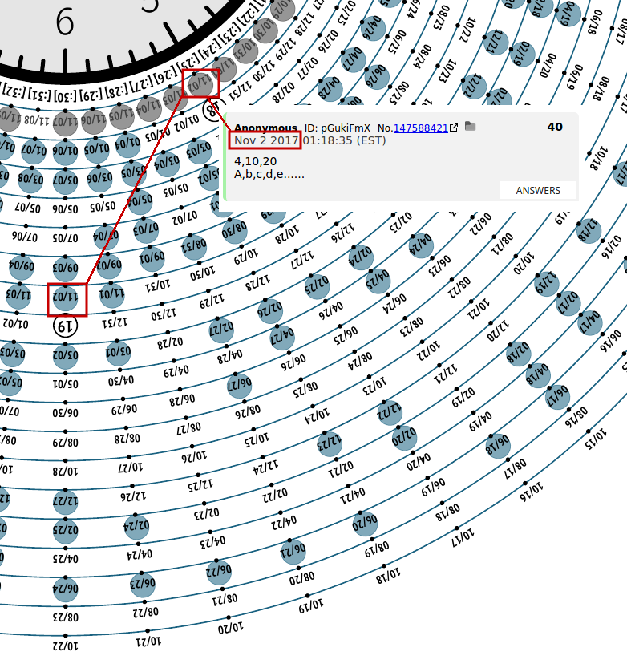Click the [:31] clock tick label

coord(39,95)
